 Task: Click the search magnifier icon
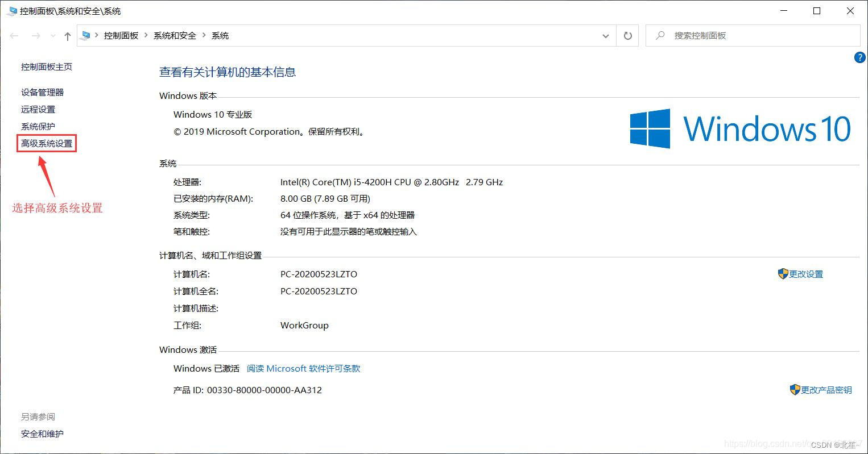pyautogui.click(x=660, y=35)
